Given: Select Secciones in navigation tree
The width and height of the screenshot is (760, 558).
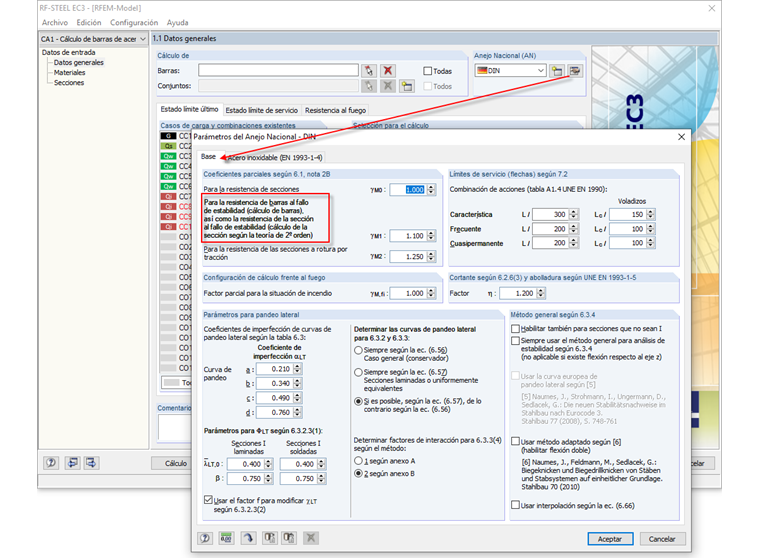Looking at the screenshot, I should pos(69,83).
